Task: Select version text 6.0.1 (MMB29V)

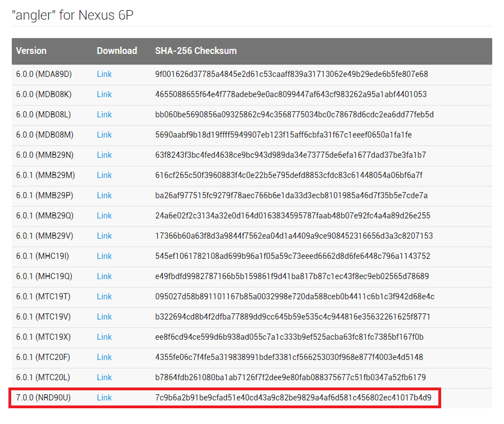Action: tap(45, 236)
